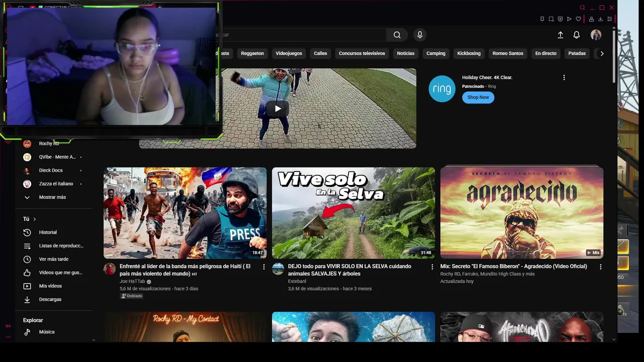Open the Haití PRESS video thumbnail

click(185, 213)
